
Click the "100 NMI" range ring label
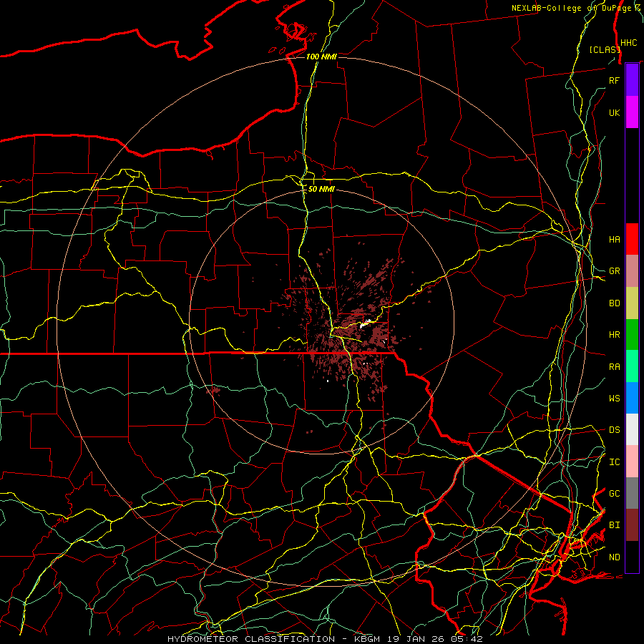pyautogui.click(x=321, y=57)
